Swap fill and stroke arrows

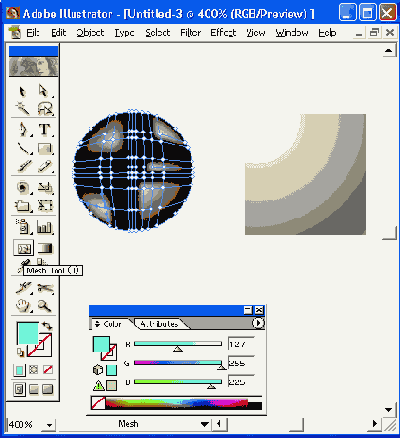click(x=47, y=325)
